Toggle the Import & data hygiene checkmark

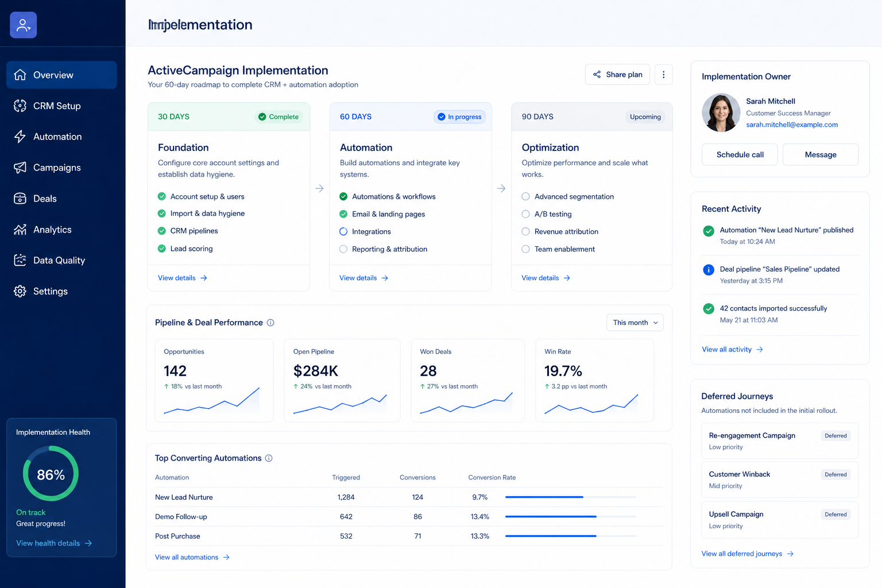pyautogui.click(x=162, y=214)
